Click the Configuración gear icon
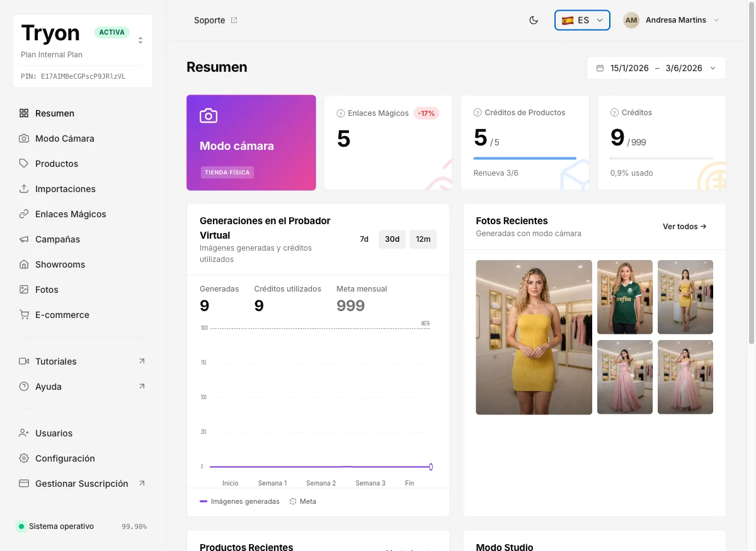Screen dimensions: 756x551 [24, 458]
